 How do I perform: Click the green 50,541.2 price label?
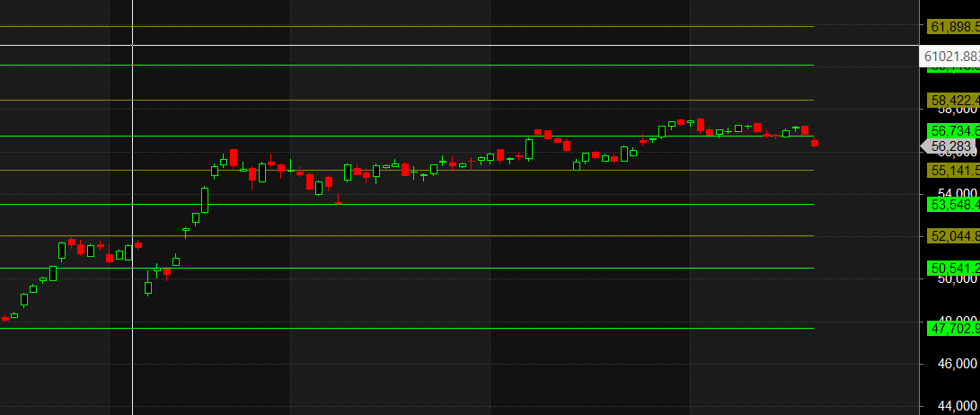tap(952, 268)
